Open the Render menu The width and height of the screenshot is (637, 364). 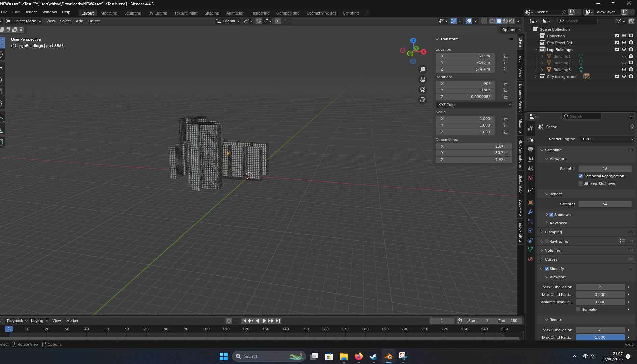click(31, 12)
